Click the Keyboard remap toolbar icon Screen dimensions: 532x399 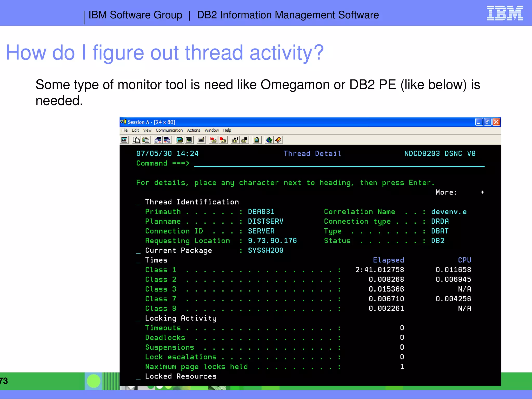click(201, 140)
